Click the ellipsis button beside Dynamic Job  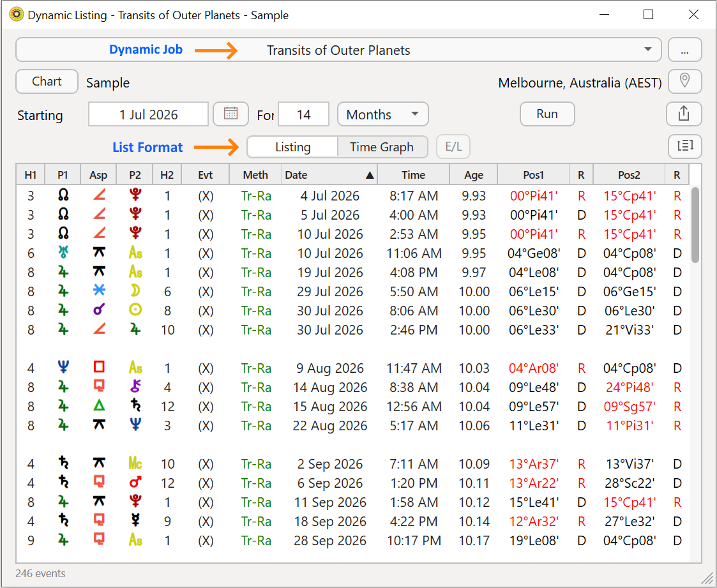[x=684, y=50]
